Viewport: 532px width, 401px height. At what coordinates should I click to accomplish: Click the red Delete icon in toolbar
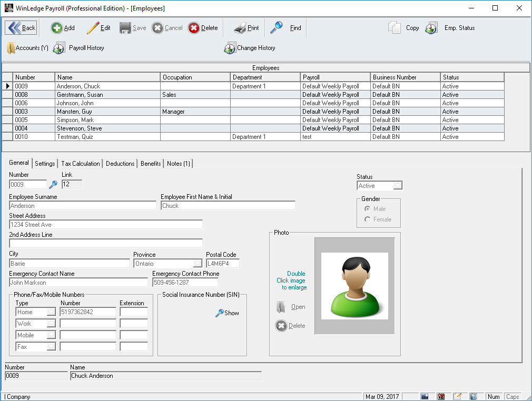tap(194, 28)
